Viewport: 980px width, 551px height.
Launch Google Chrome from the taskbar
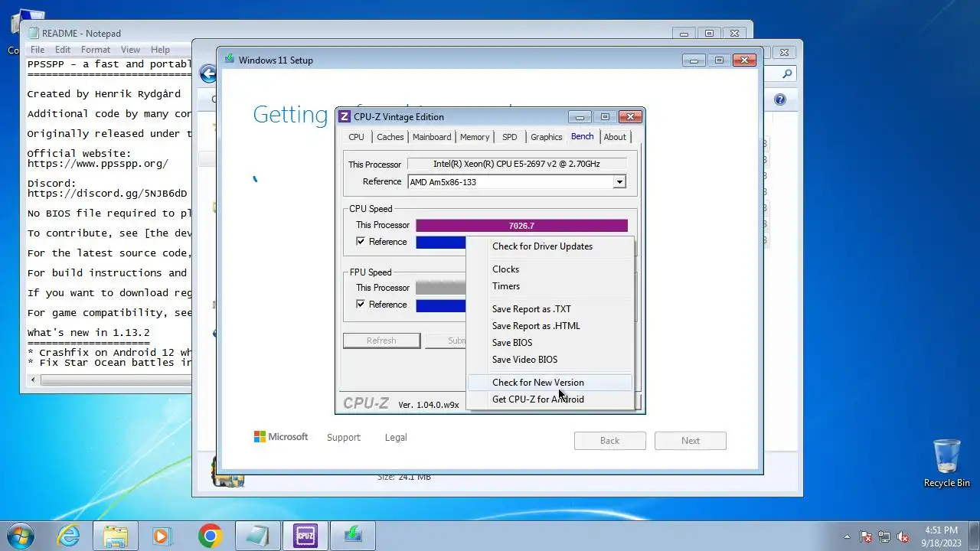coord(210,536)
